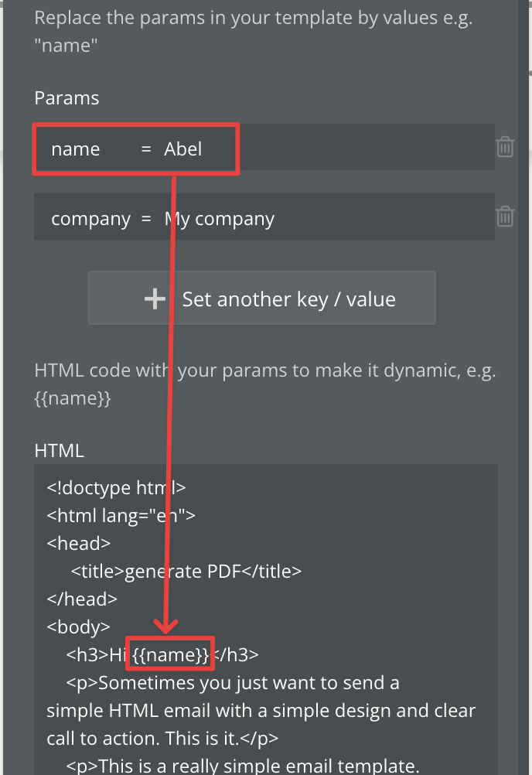The image size is (532, 775).
Task: Click the "My company" value field
Action: coord(220,219)
